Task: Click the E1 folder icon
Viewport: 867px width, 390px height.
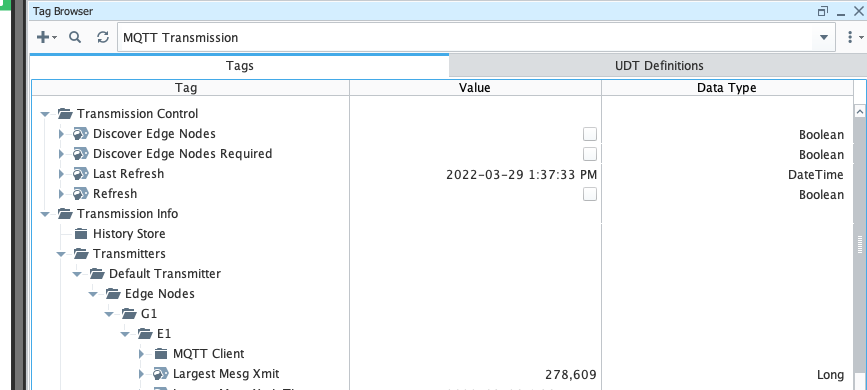Action: tap(145, 334)
